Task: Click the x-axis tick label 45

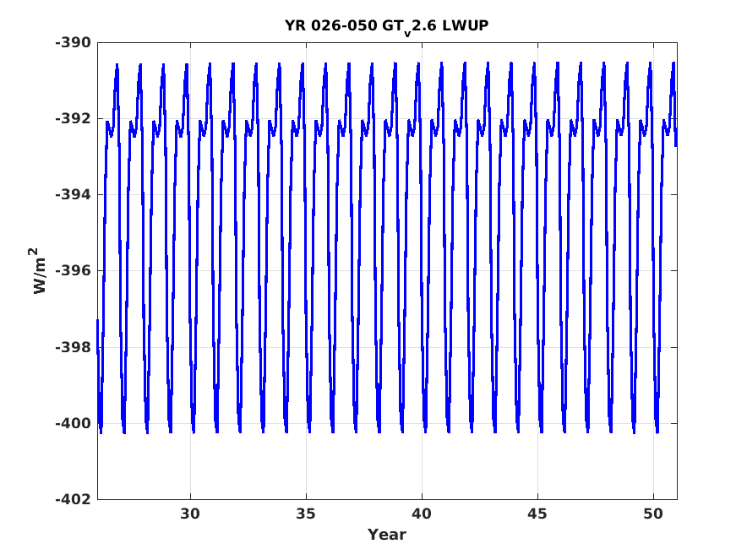Action: pos(537,514)
